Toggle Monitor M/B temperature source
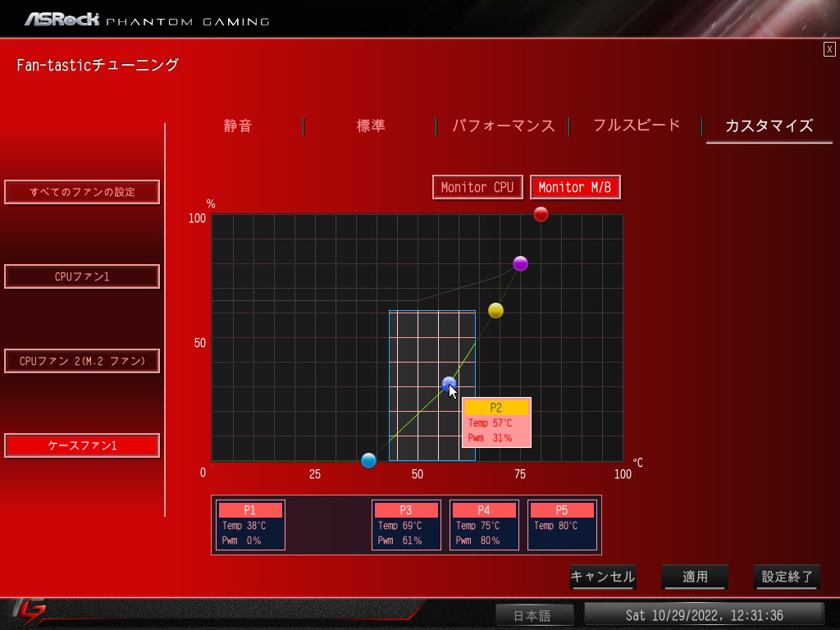Screen dimensions: 840x630 pyautogui.click(x=575, y=188)
